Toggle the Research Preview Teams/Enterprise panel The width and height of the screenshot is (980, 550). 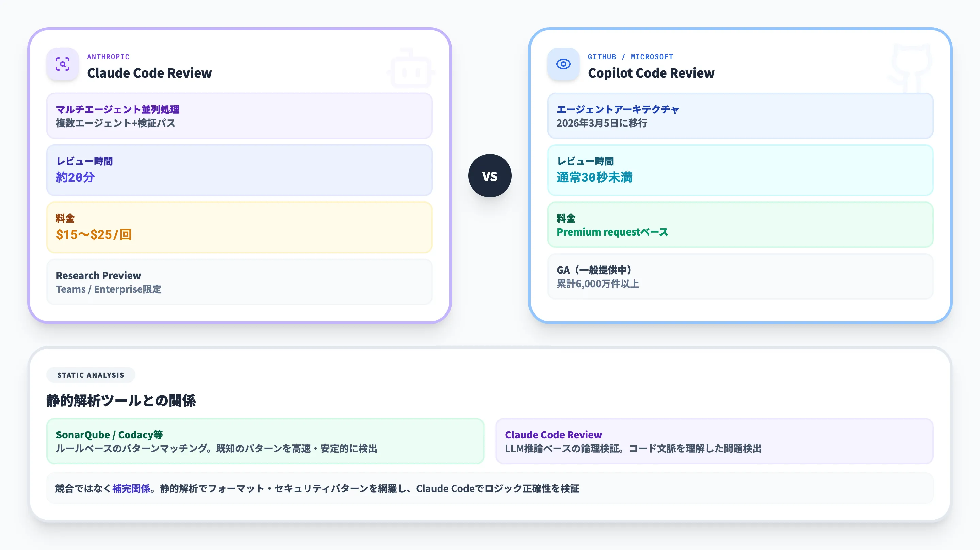coord(239,282)
